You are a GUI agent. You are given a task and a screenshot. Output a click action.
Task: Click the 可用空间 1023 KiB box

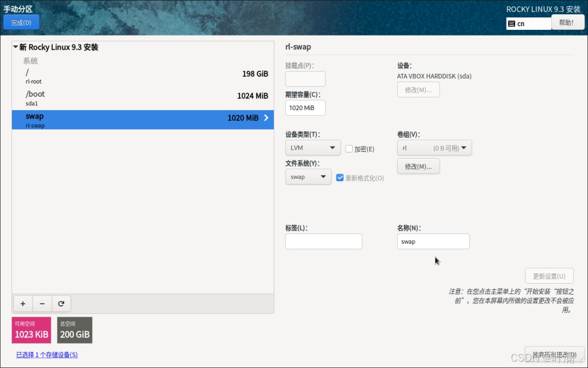point(32,330)
